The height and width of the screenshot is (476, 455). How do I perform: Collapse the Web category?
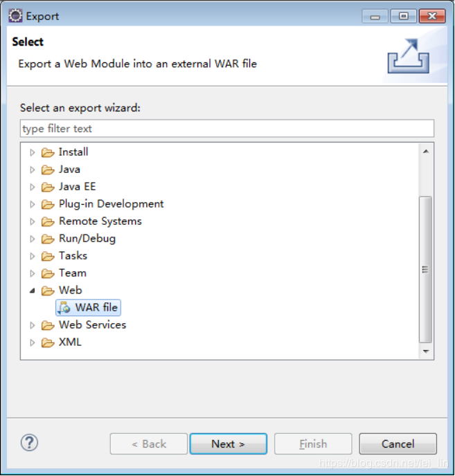(32, 291)
